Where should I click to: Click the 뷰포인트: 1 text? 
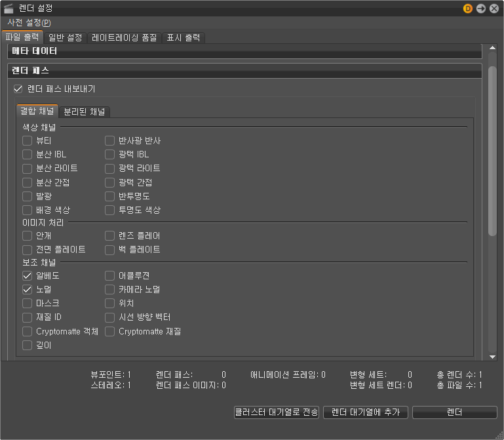coord(111,374)
